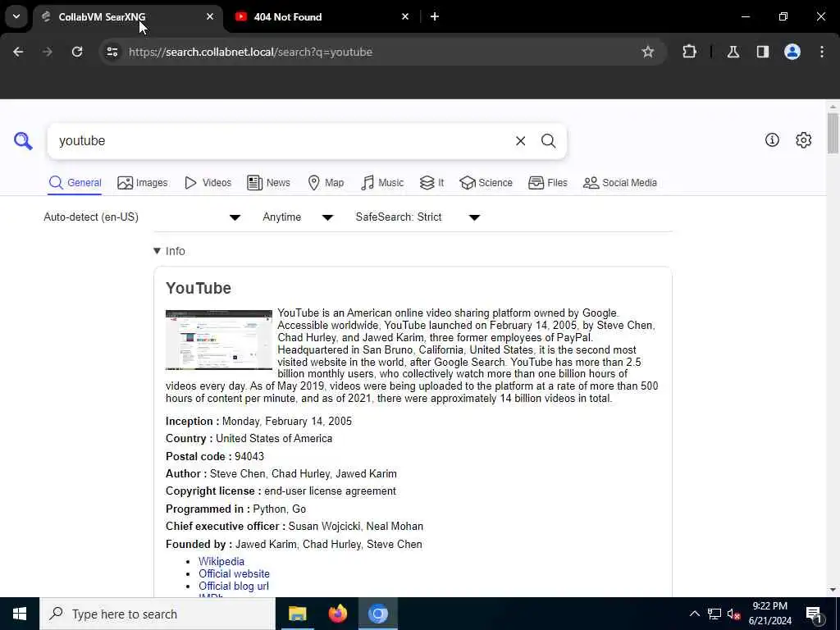Open the Wikipedia link

point(221,561)
